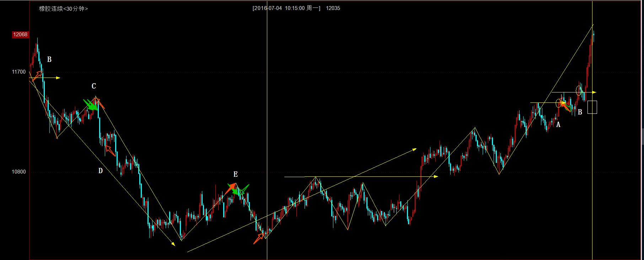Click the vertical scrollbar thumb on right edge
The height and width of the screenshot is (260, 644).
click(643, 137)
